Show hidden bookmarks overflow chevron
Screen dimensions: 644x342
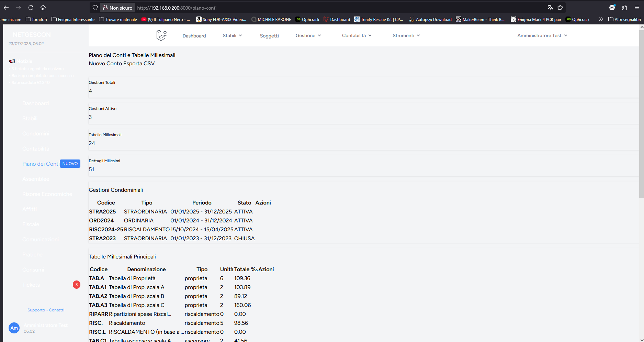point(600,19)
